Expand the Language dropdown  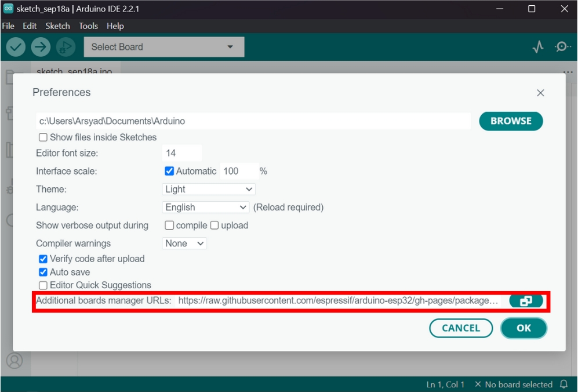coord(206,207)
